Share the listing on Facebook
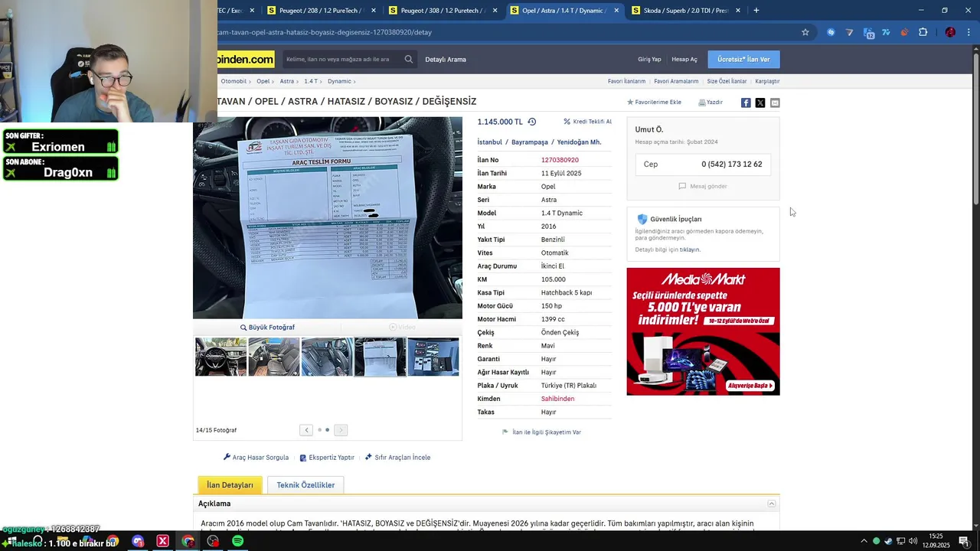 coord(746,103)
